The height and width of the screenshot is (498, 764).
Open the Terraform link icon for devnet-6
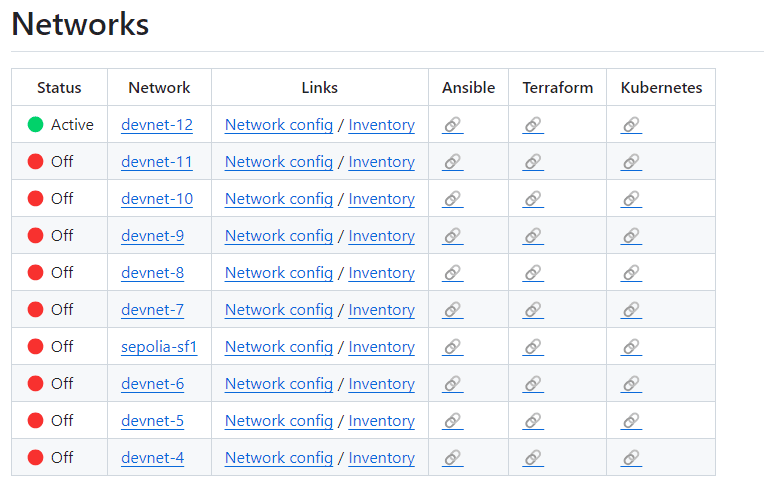click(532, 384)
